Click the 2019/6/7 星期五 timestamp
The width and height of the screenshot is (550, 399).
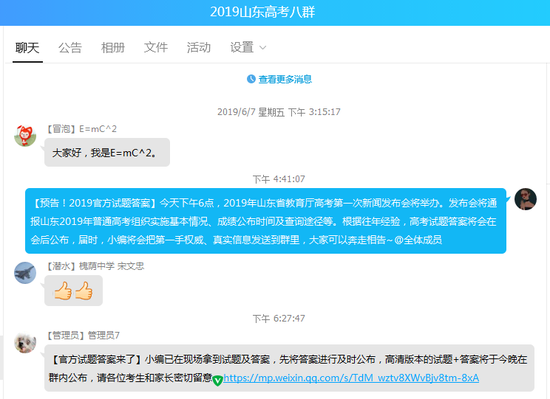(279, 112)
